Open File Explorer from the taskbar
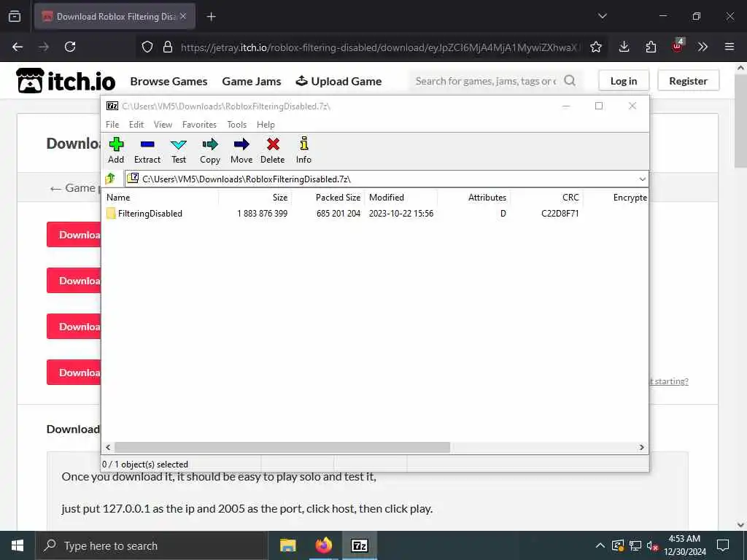This screenshot has height=560, width=747. pyautogui.click(x=287, y=545)
